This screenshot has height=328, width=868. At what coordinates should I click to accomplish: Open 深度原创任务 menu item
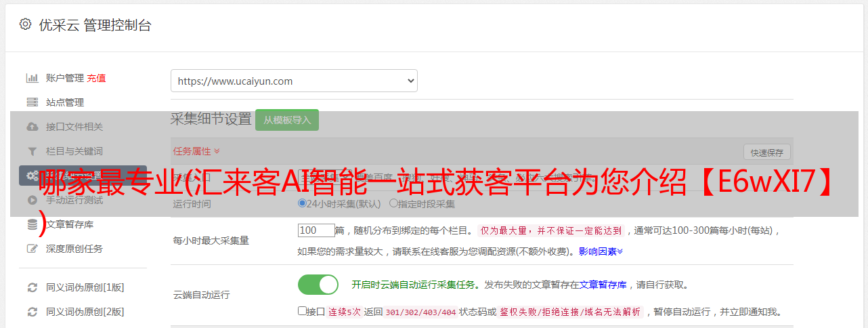click(74, 249)
